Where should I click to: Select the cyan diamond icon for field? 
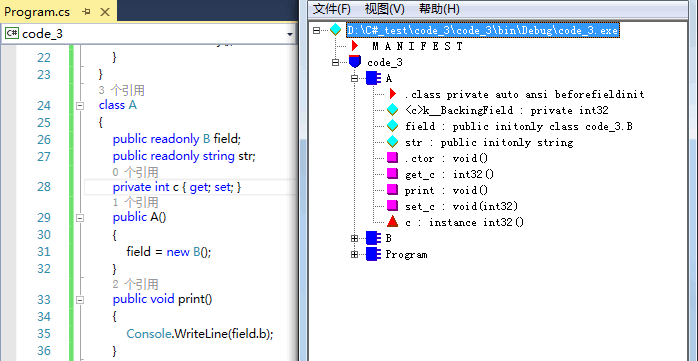click(392, 126)
